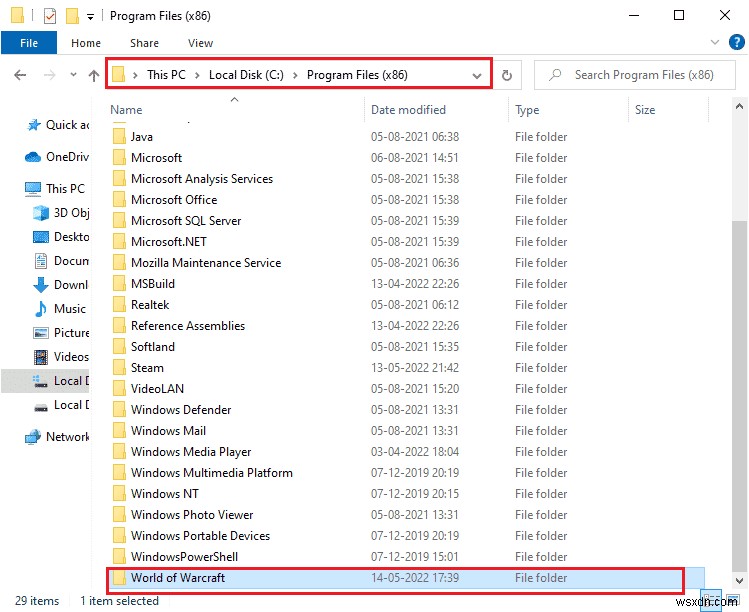This screenshot has height=612, width=749.
Task: Select Quick access in the navigation pane
Action: 58,125
